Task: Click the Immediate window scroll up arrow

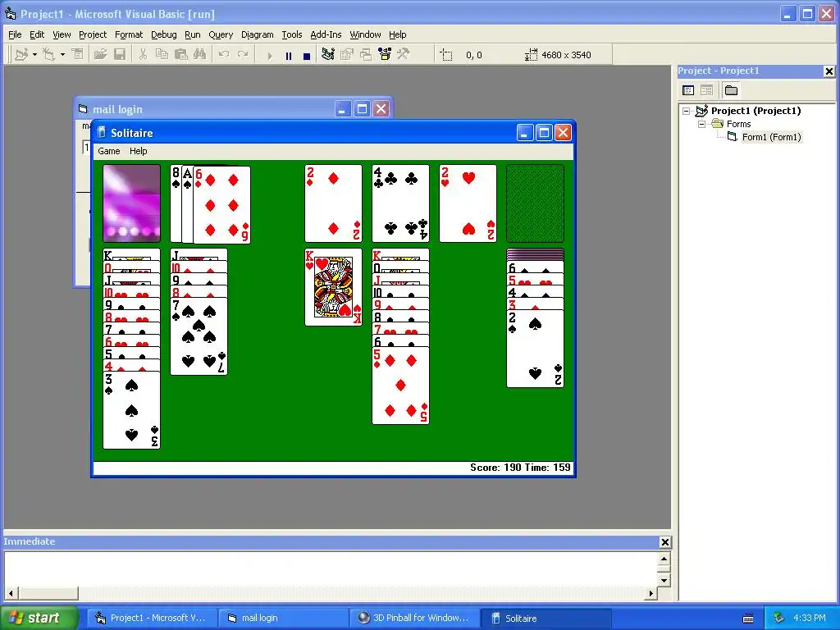Action: pos(664,559)
